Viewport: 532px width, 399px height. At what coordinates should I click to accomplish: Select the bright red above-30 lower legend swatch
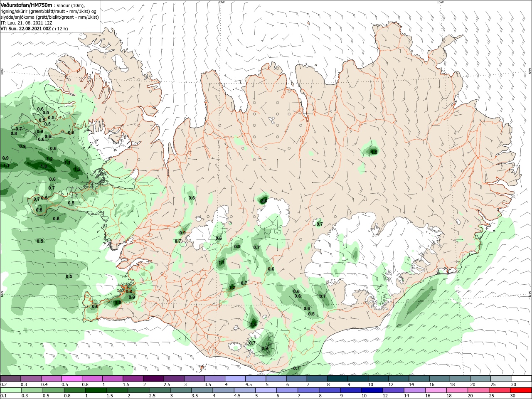coord(520,390)
